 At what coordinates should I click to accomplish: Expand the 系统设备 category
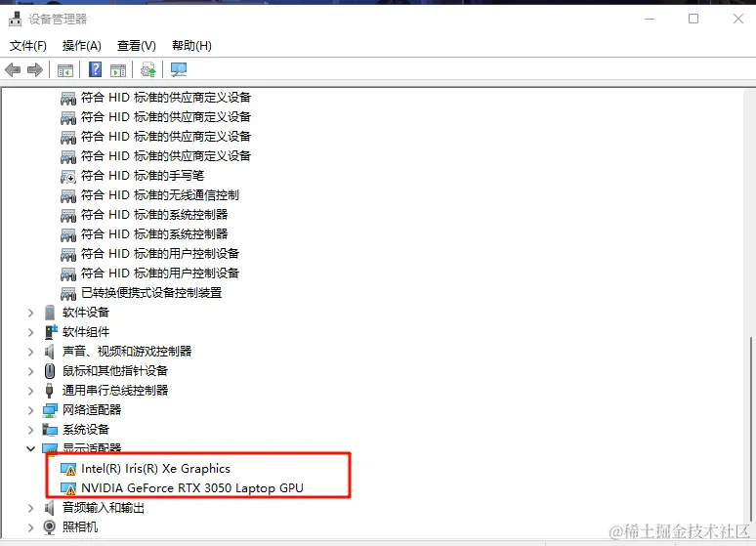point(31,430)
